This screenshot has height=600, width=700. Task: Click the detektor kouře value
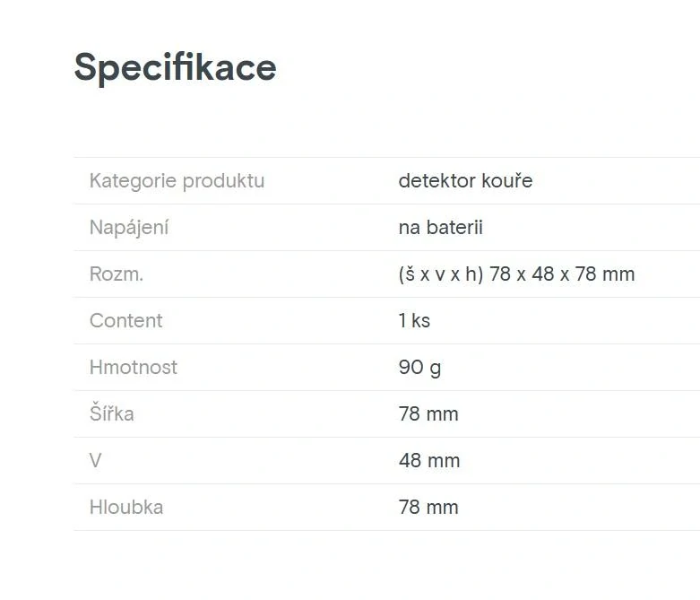465,181
